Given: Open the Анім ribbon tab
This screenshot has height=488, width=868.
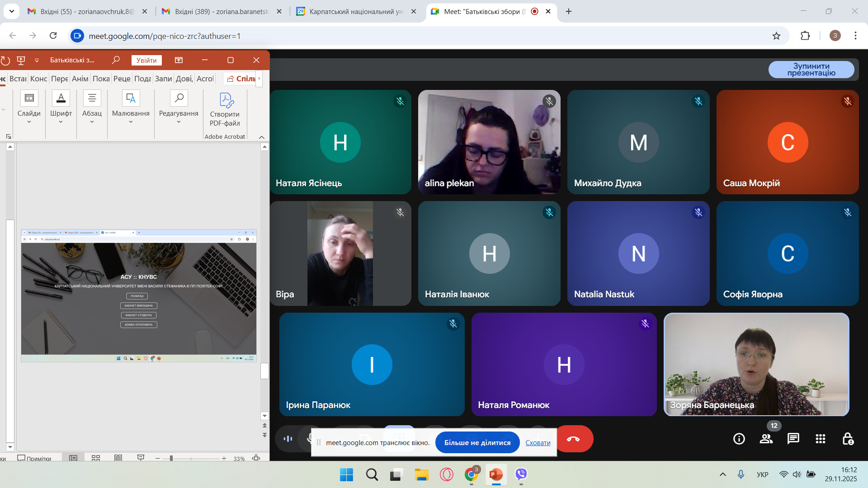Looking at the screenshot, I should tap(80, 79).
